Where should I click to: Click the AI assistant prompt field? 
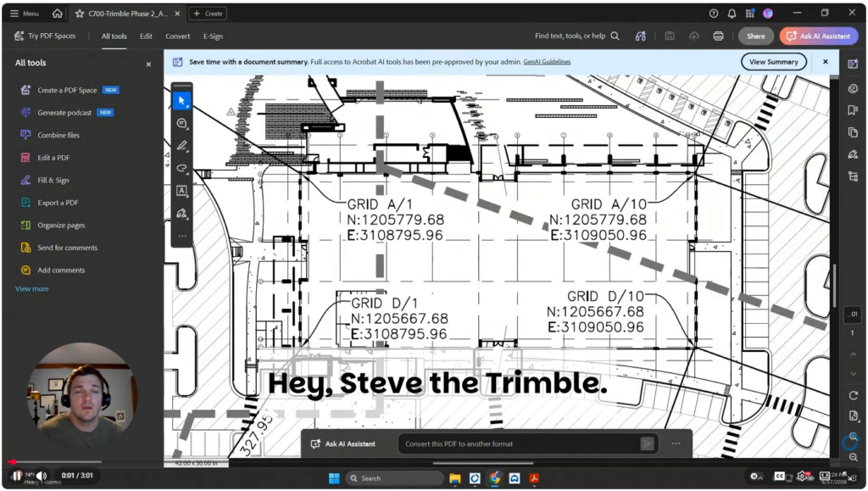(527, 444)
